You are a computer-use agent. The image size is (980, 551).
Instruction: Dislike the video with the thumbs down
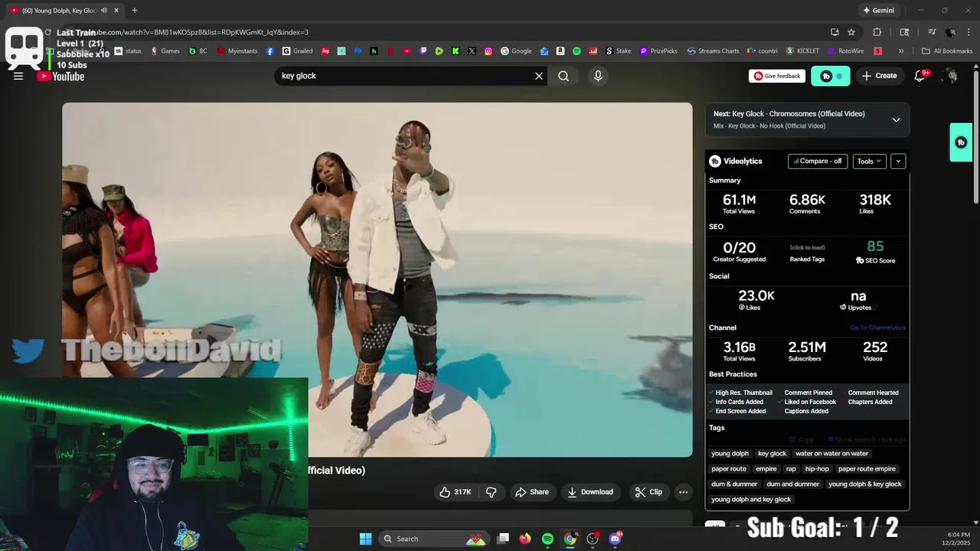(492, 492)
